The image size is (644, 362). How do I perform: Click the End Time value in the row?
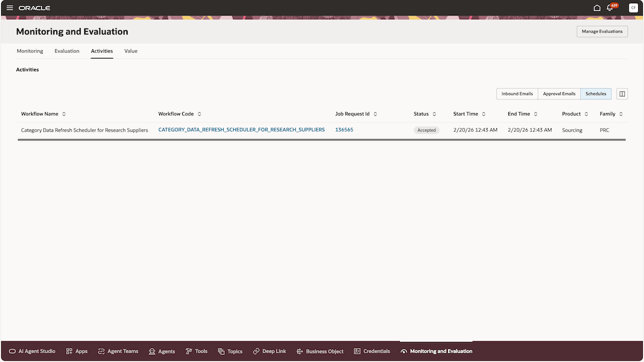[x=530, y=130]
